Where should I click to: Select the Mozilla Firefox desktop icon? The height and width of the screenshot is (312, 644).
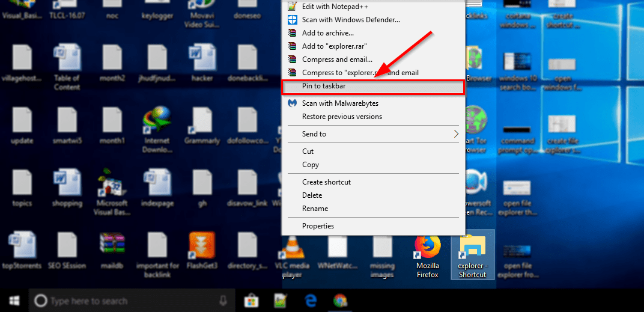tap(427, 255)
